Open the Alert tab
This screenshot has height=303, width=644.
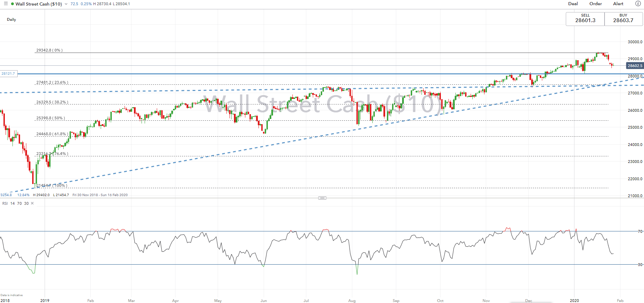pyautogui.click(x=618, y=4)
